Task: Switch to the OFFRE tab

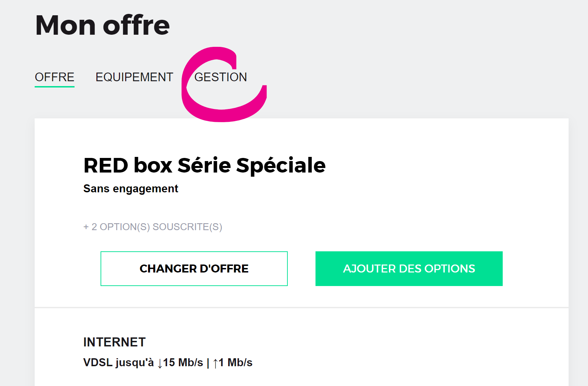Action: coord(54,77)
